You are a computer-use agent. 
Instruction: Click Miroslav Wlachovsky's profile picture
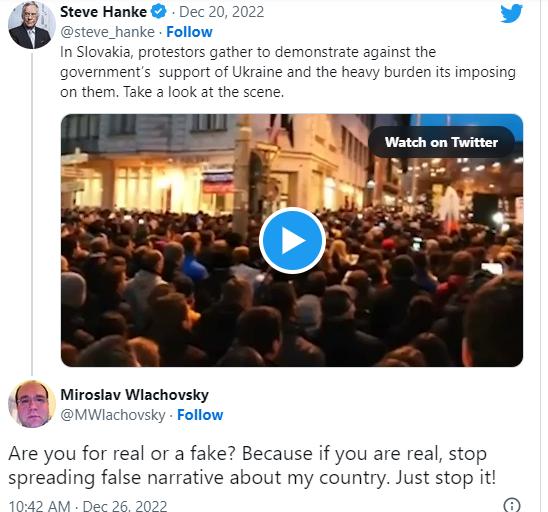click(32, 404)
